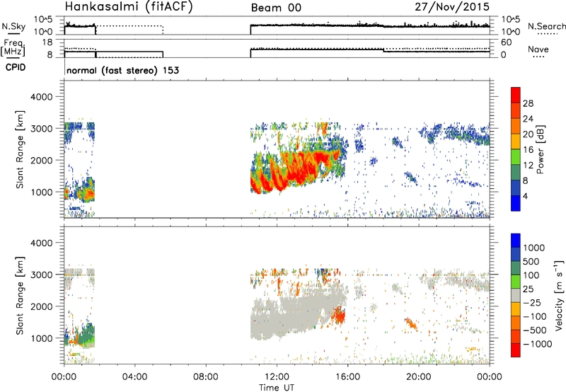Click the 'Hankasalmi (fitACF)' title text
The width and height of the screenshot is (566, 392).
[129, 6]
